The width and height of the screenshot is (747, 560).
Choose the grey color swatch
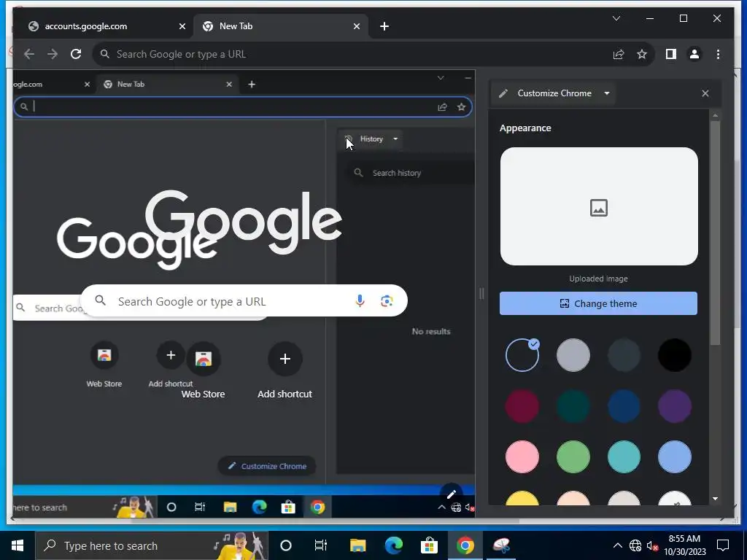point(573,355)
